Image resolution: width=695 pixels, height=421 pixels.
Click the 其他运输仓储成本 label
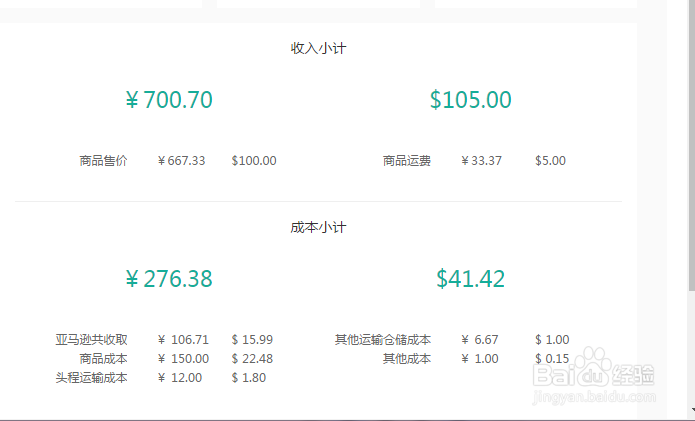coord(383,339)
